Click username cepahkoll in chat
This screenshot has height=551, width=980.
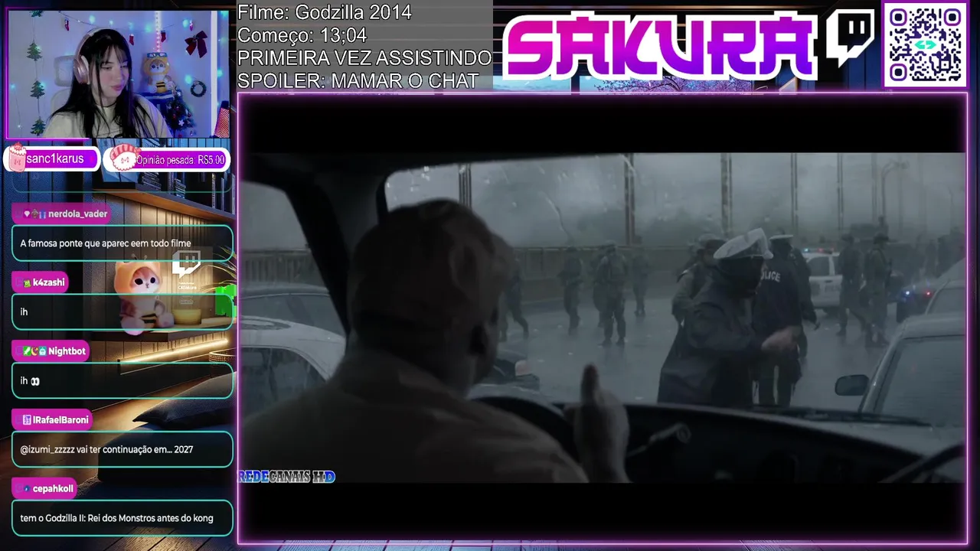(x=53, y=489)
